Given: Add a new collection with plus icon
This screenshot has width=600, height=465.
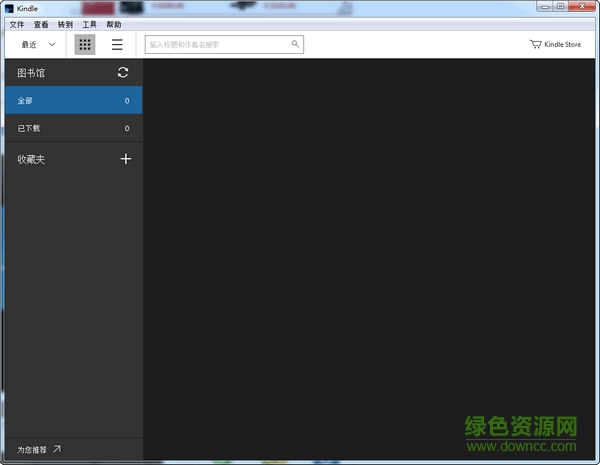Looking at the screenshot, I should 125,158.
